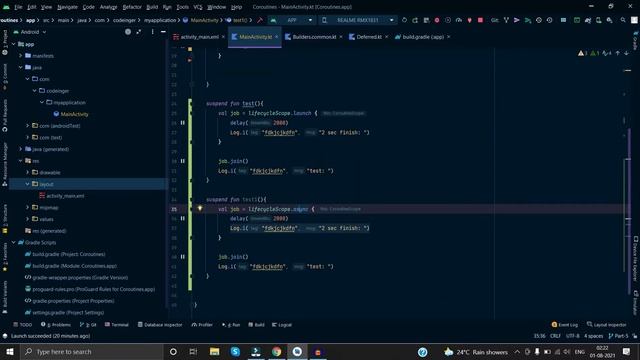The width and height of the screenshot is (640, 360).
Task: Open the Build menu
Action: pyautogui.click(x=152, y=7)
